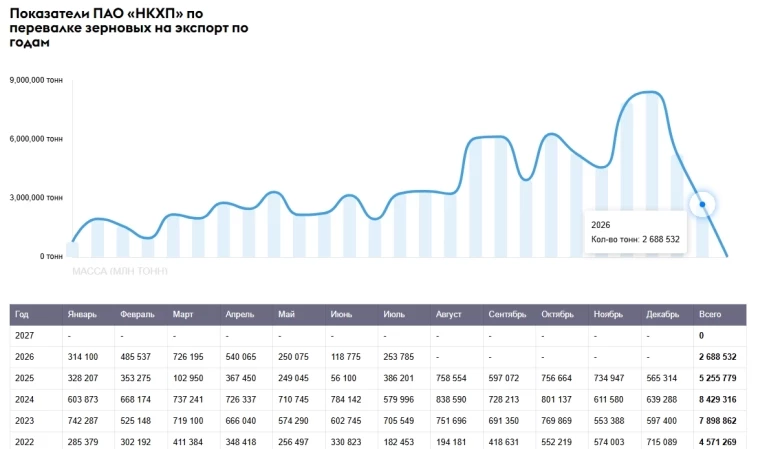Click the 2026 year row label
Viewport: 758px width, 449px height.
(x=24, y=357)
